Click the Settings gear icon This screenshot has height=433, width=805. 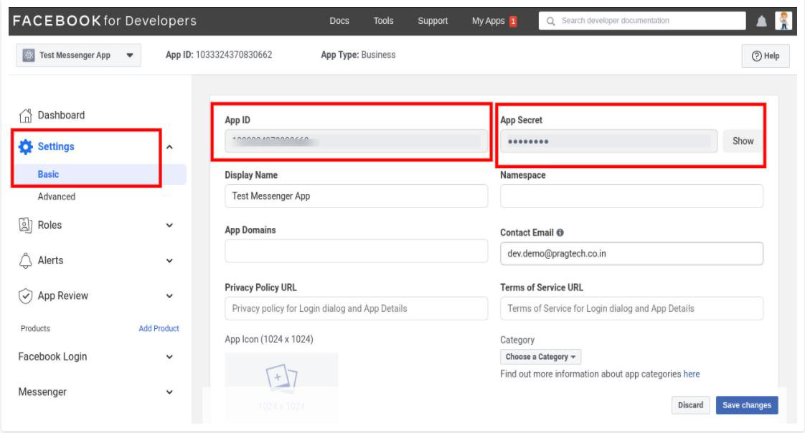point(25,147)
